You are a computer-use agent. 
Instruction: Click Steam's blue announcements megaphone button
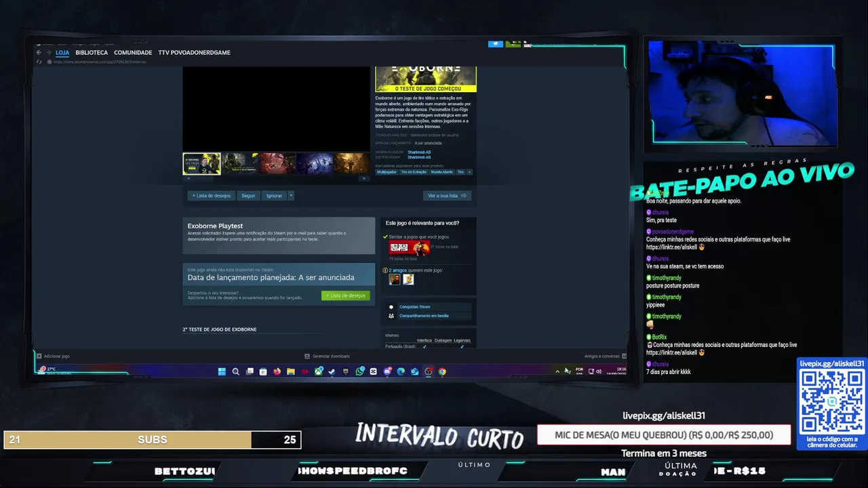[496, 43]
